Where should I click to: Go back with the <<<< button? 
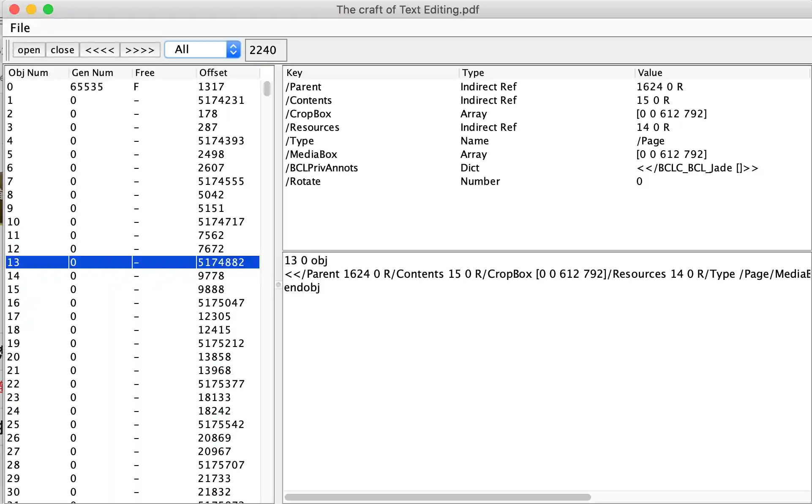click(99, 50)
